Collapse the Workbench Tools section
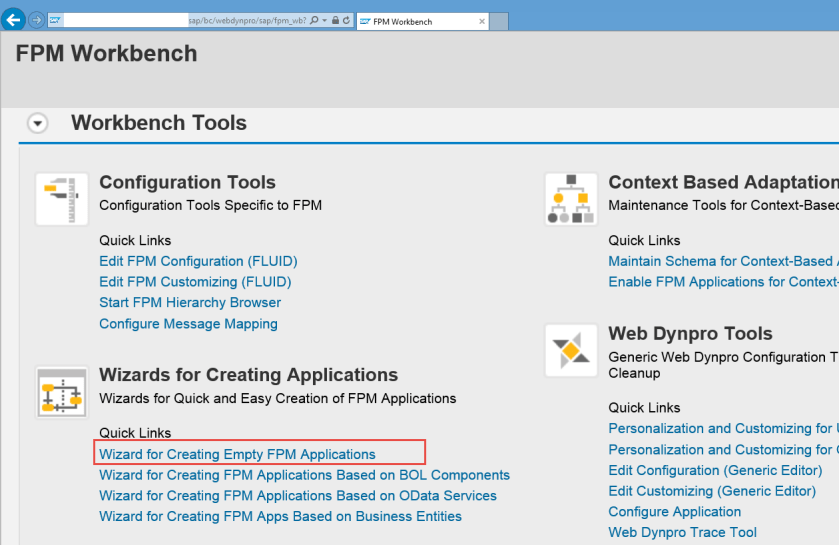This screenshot has height=545, width=839. [38, 124]
